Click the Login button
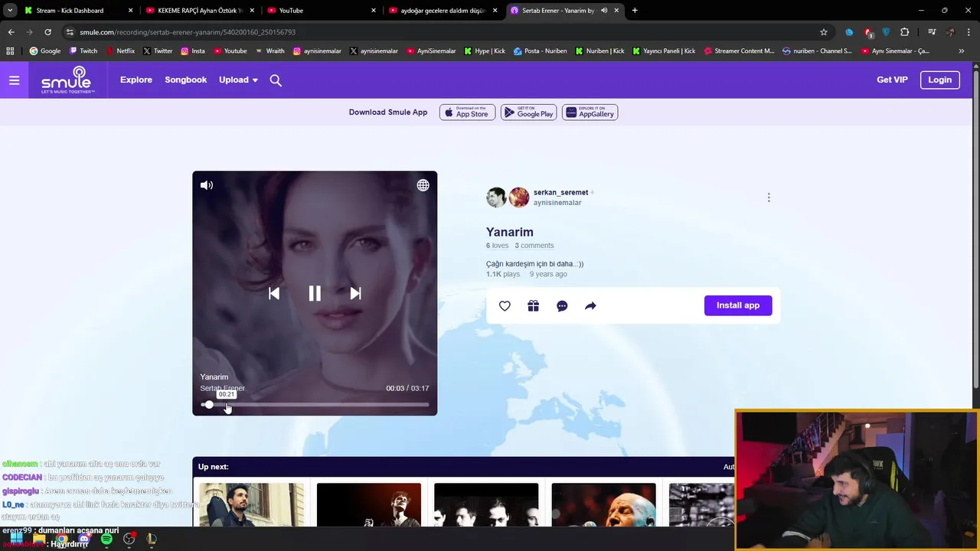 click(939, 80)
